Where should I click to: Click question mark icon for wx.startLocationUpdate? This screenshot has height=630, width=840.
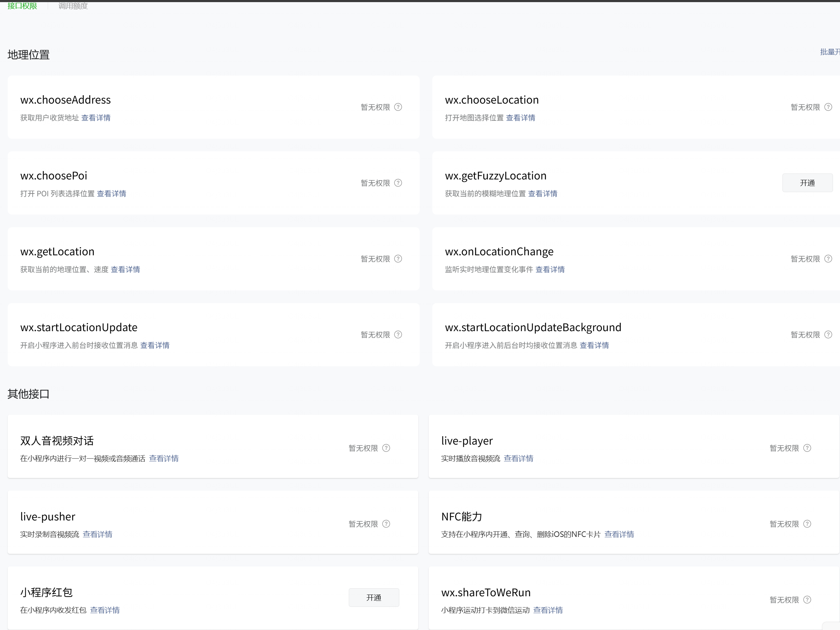tap(398, 334)
